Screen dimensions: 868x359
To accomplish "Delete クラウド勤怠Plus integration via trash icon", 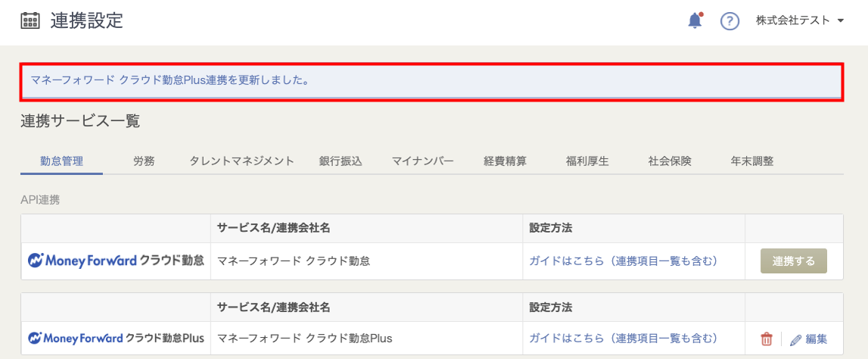I will tap(767, 339).
